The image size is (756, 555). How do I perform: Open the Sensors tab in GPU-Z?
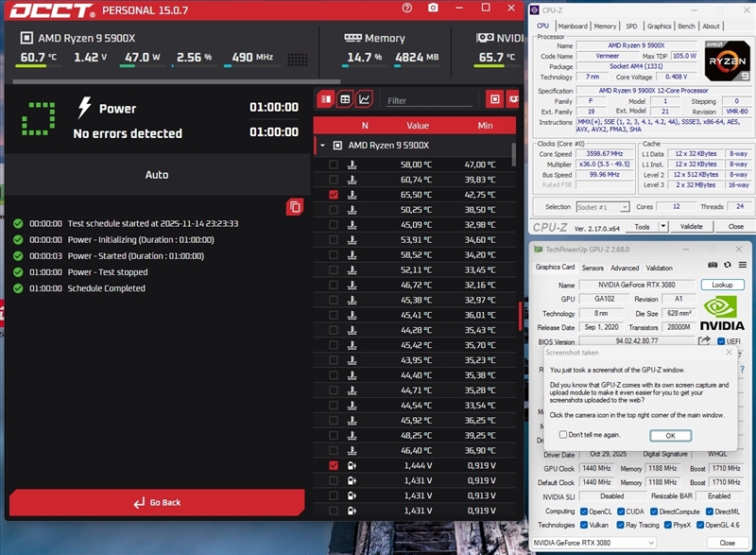(593, 268)
